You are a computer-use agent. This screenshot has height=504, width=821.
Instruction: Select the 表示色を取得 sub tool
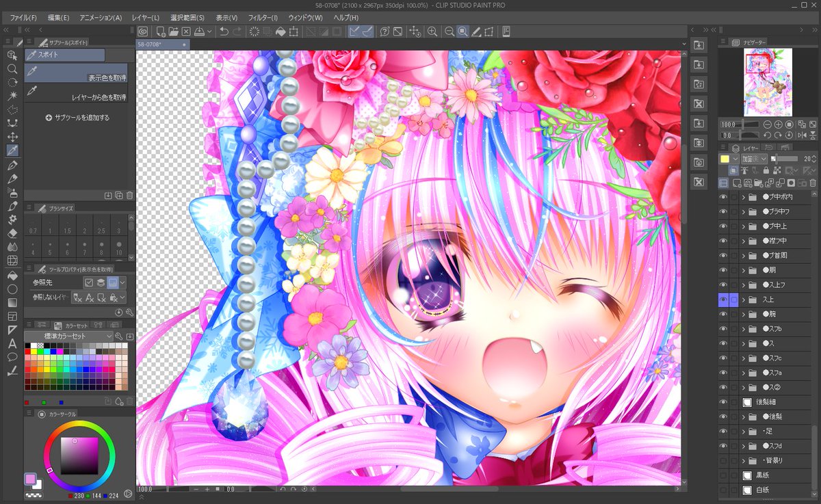tap(76, 72)
